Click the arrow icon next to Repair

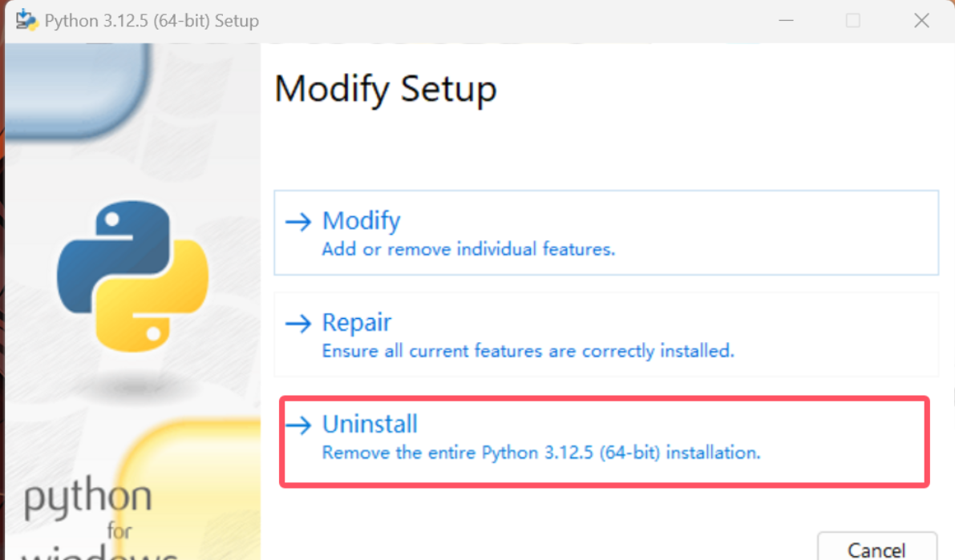(298, 324)
